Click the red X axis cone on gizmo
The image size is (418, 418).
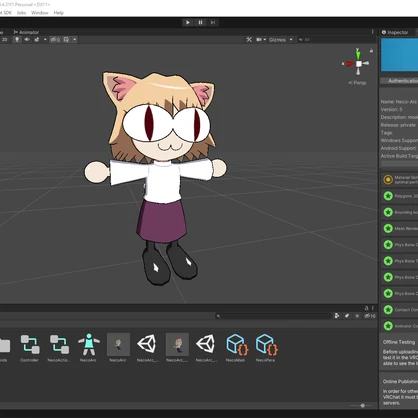click(349, 63)
